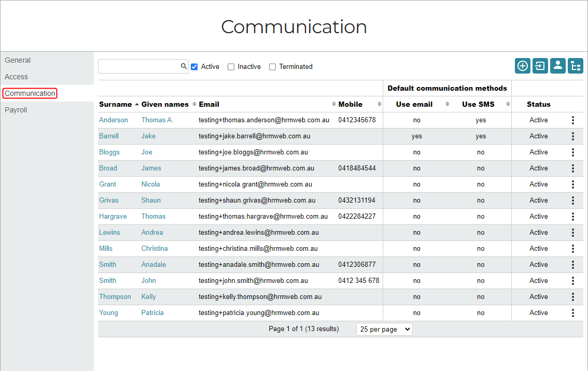The image size is (588, 371).
Task: Open the three-dot menu for Young
Action: [572, 313]
